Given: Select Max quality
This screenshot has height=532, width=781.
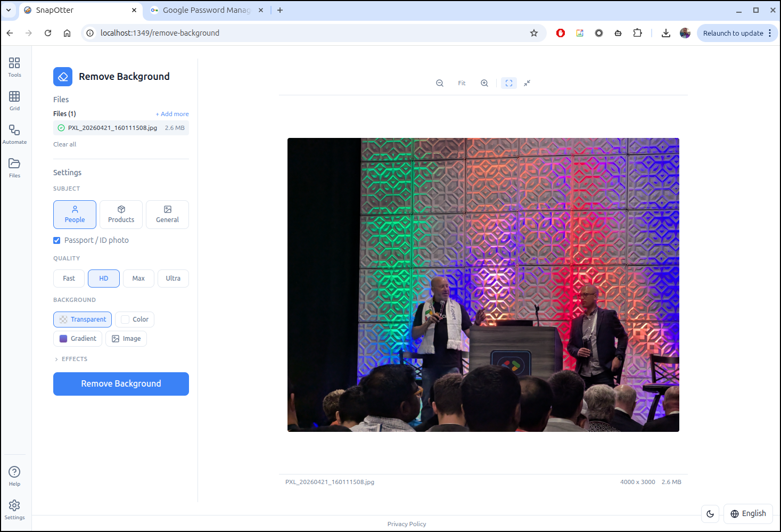Looking at the screenshot, I should (138, 279).
